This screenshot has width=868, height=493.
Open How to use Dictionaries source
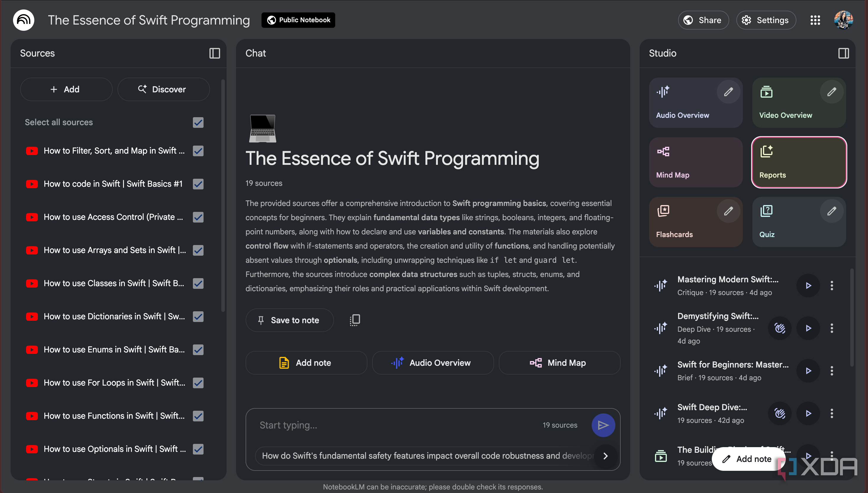point(114,316)
